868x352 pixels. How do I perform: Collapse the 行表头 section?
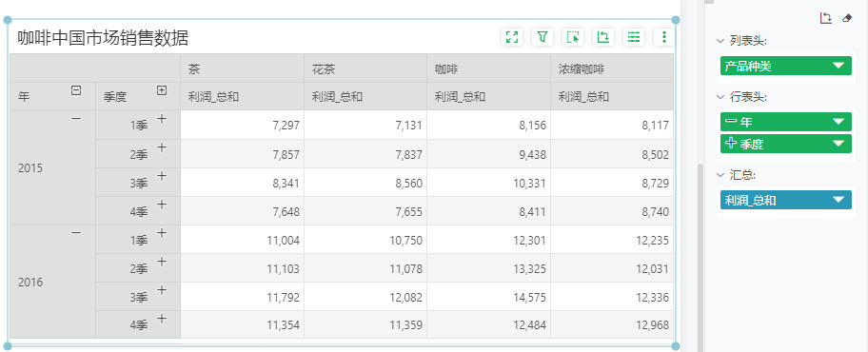pyautogui.click(x=720, y=97)
